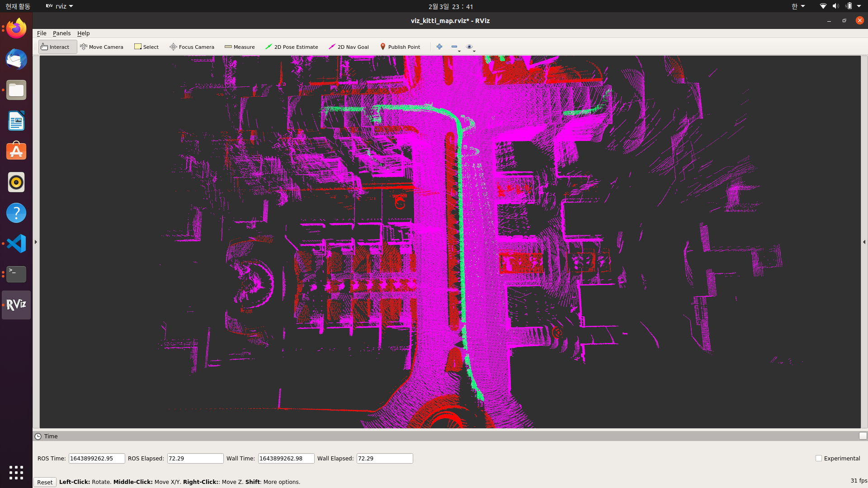Open Firefox from the dock
The width and height of the screenshot is (868, 488).
coord(16,28)
